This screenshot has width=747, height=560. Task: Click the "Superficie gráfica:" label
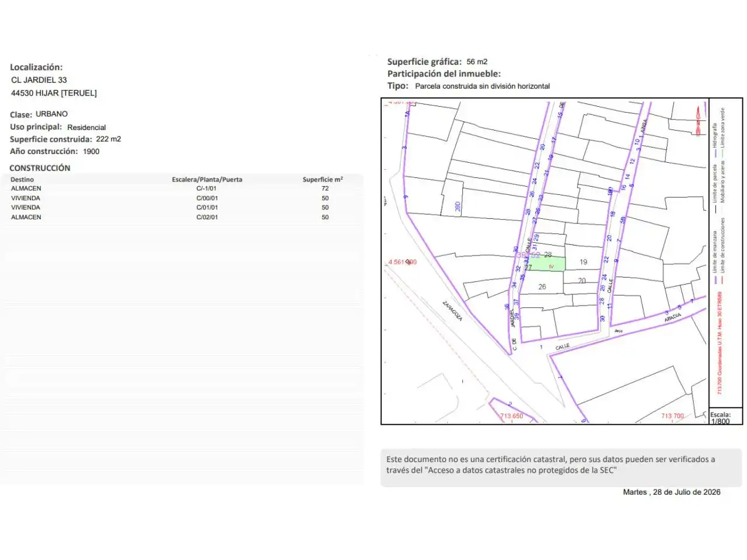(x=424, y=62)
